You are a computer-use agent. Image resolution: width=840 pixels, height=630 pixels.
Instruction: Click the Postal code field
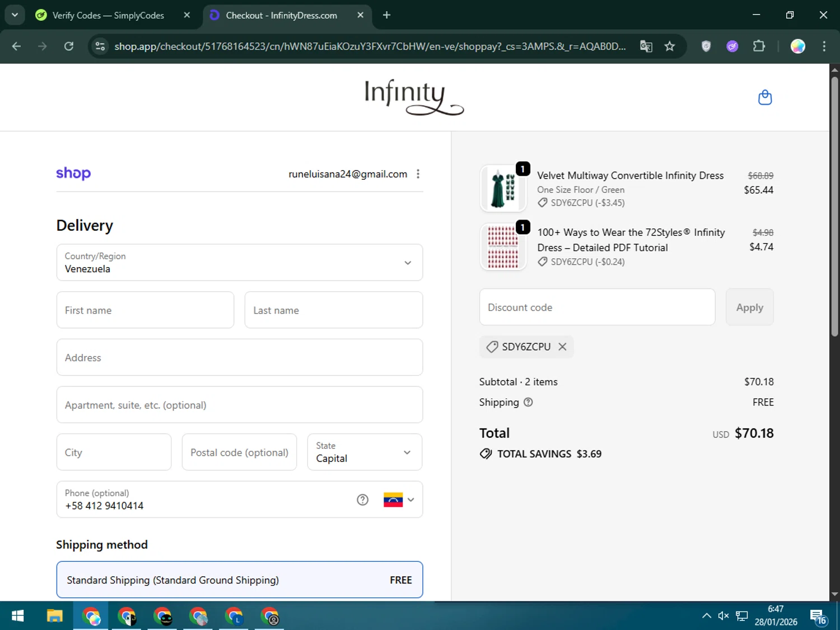(x=239, y=452)
